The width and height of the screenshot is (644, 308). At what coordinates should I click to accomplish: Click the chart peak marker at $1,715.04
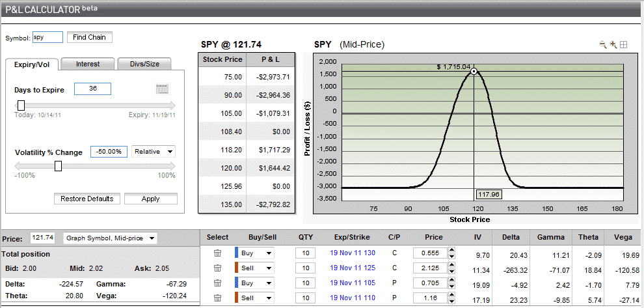[x=474, y=71]
